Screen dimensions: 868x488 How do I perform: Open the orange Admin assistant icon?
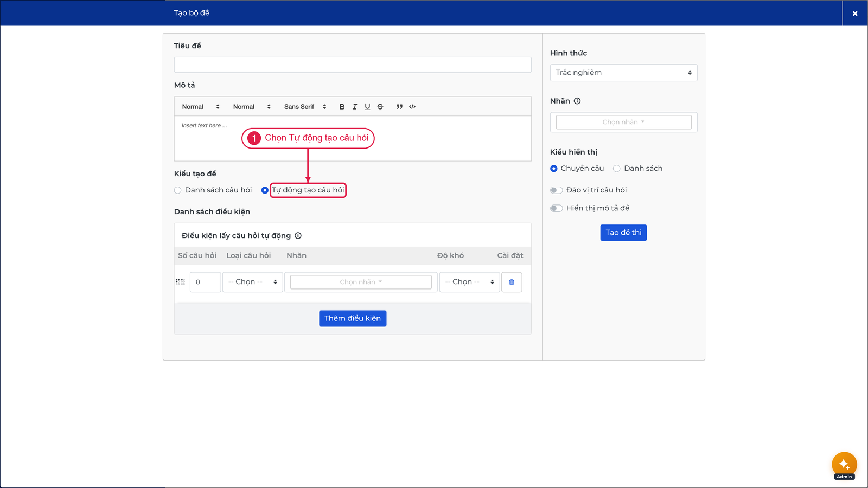tap(844, 465)
